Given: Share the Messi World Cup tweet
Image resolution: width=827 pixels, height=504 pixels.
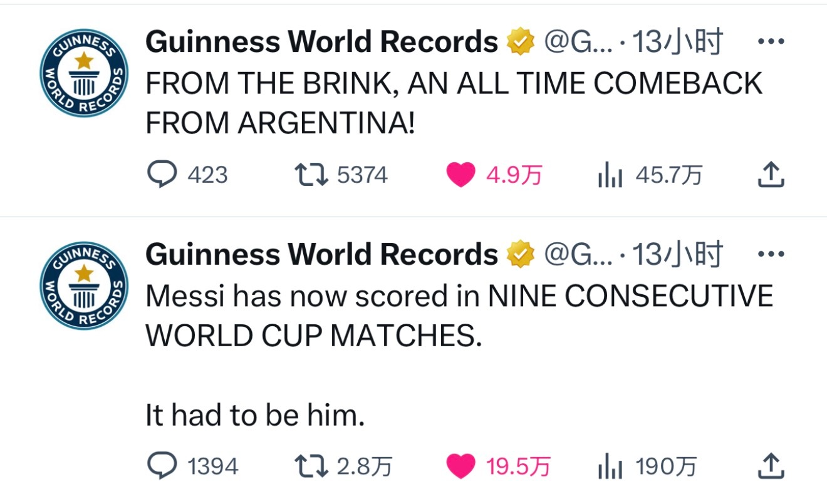Looking at the screenshot, I should point(771,466).
